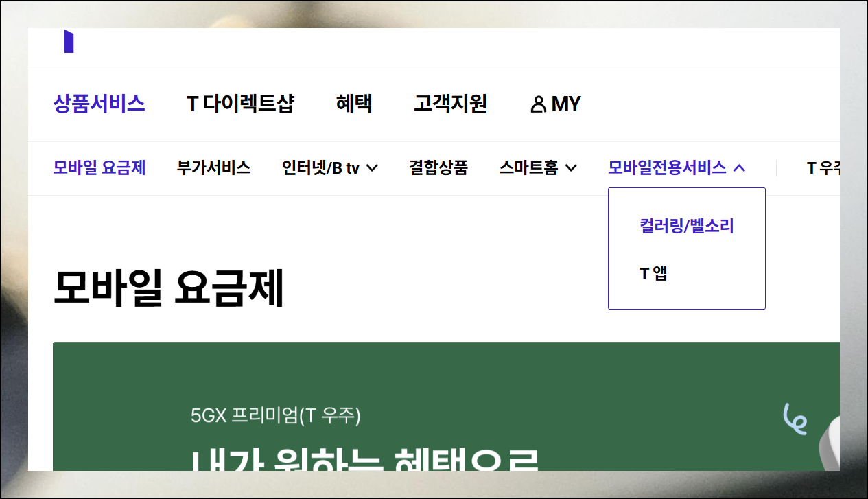868x499 pixels.
Task: Open the T 다이렉트샵 menu
Action: [x=240, y=104]
